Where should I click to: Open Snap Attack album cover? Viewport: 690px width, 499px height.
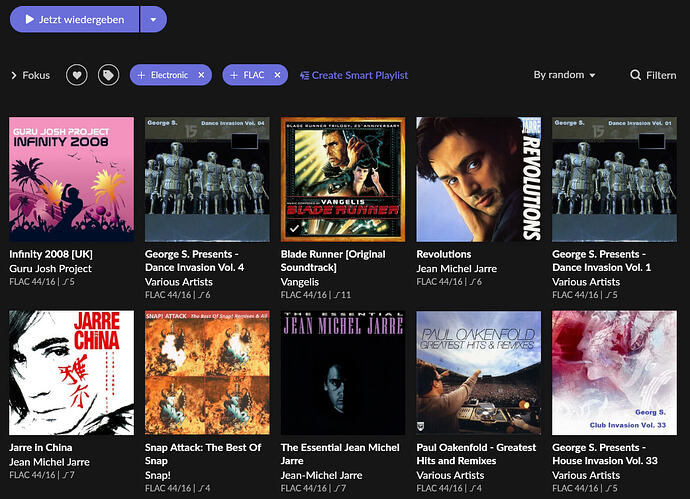tap(207, 373)
